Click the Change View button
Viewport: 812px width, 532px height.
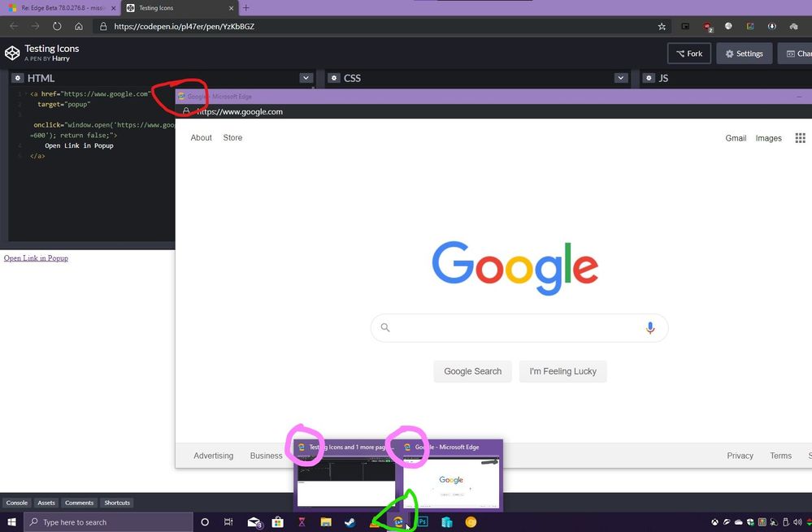pos(796,54)
